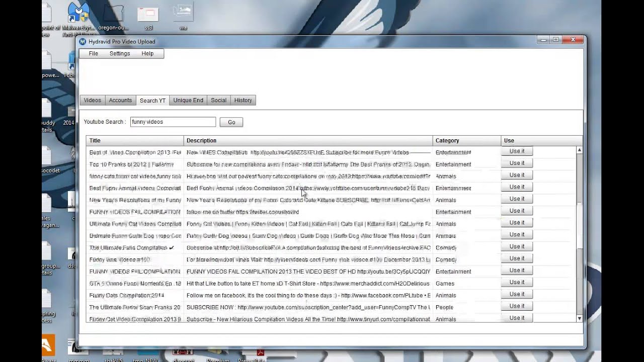Use it for Funny Vine Videos #100
The width and height of the screenshot is (644, 362).
coord(517,258)
